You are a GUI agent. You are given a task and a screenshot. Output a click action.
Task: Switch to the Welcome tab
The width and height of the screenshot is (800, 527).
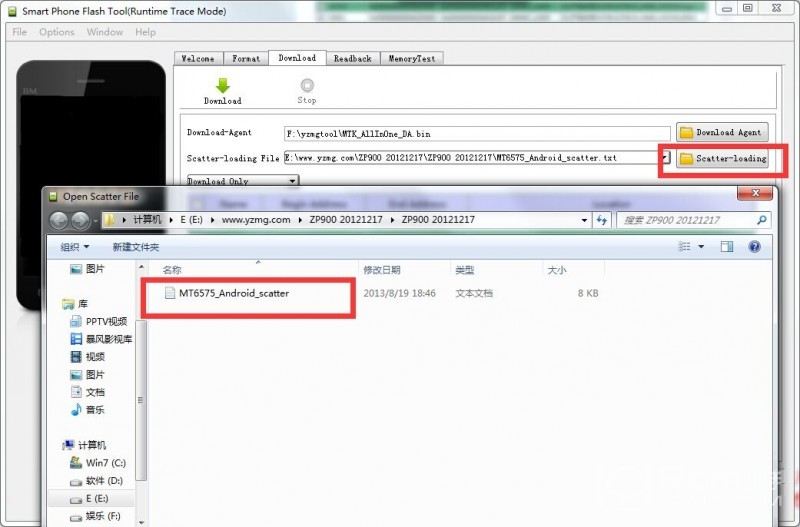click(x=198, y=59)
